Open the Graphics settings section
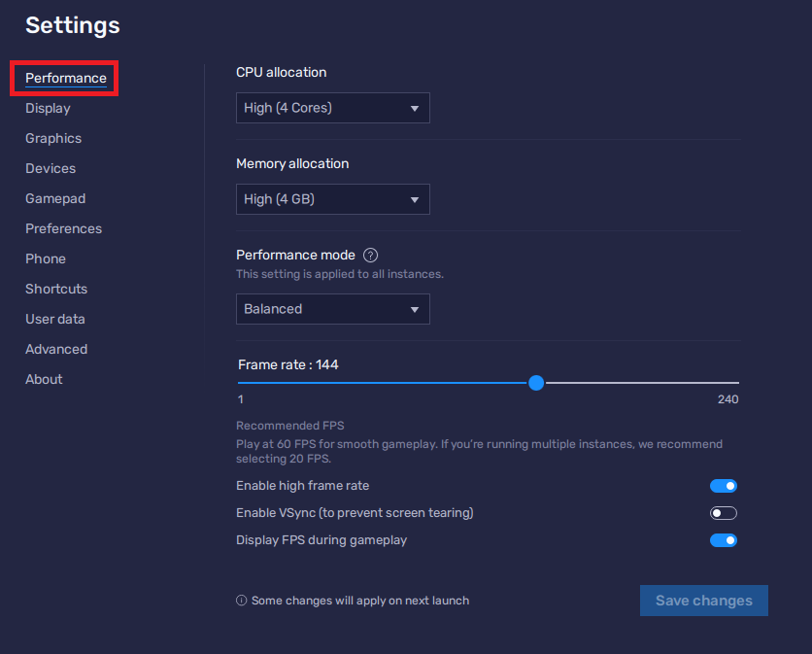 (x=52, y=138)
